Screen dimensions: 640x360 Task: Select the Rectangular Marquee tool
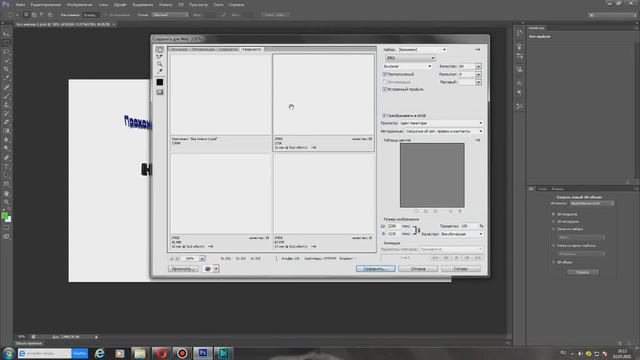tap(6, 43)
